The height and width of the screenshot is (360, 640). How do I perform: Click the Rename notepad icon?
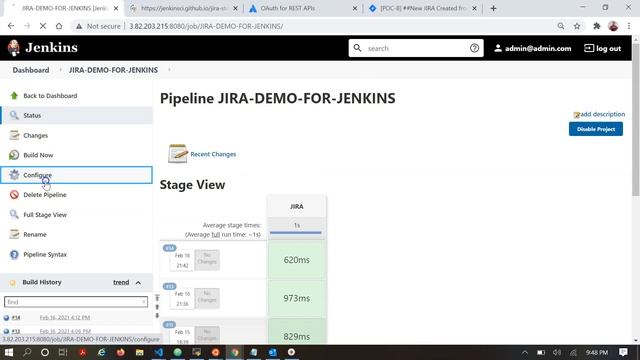coord(14,234)
